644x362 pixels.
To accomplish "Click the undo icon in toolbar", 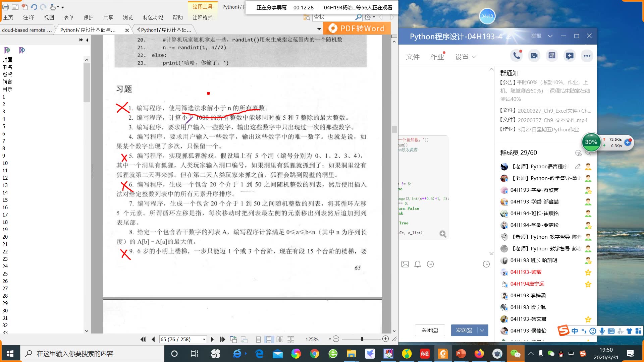I will [x=34, y=7].
